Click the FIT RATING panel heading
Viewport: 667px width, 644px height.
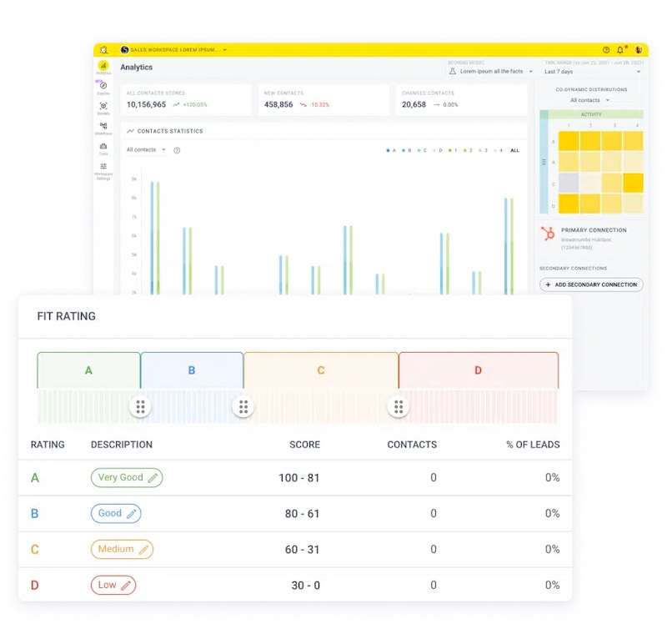67,316
